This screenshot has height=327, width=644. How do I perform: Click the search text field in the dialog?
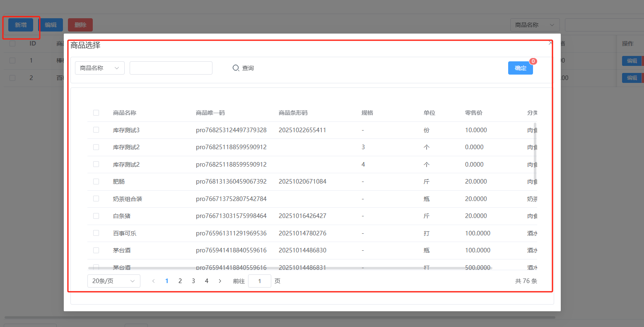coord(171,68)
